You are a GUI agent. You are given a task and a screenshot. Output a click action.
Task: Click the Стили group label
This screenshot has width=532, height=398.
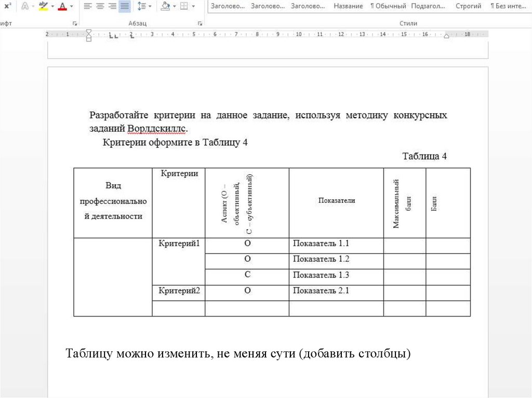(408, 23)
